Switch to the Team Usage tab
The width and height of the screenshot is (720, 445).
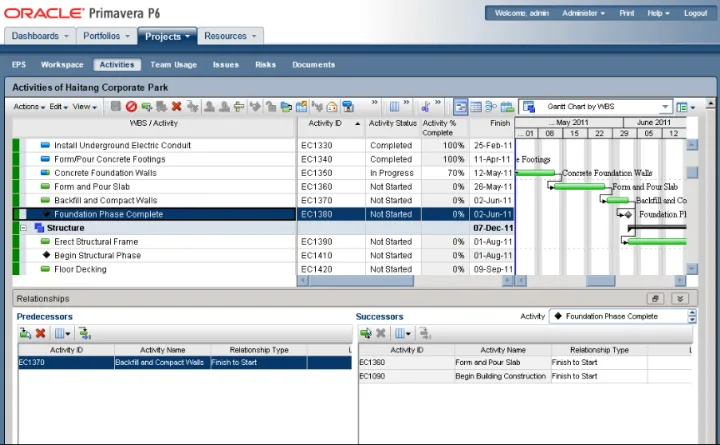(x=173, y=65)
